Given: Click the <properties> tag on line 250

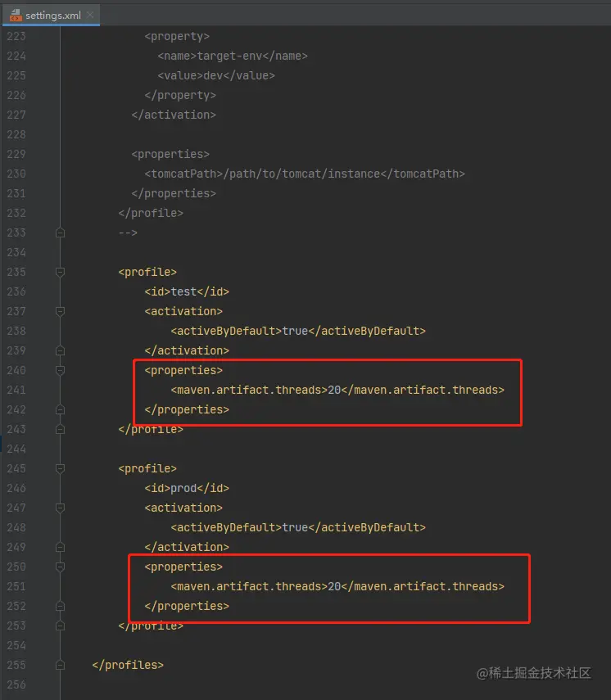Looking at the screenshot, I should coord(183,567).
